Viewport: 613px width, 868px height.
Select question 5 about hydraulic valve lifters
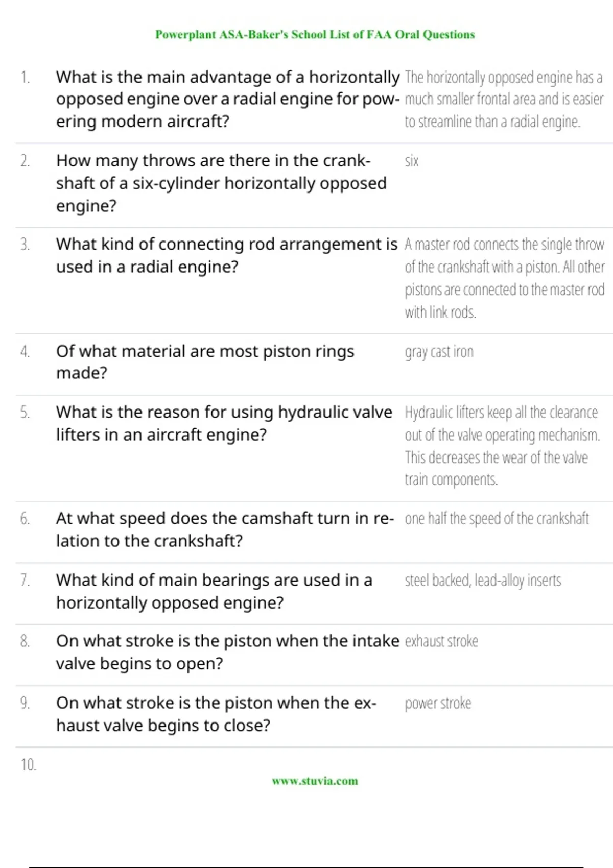pos(224,423)
